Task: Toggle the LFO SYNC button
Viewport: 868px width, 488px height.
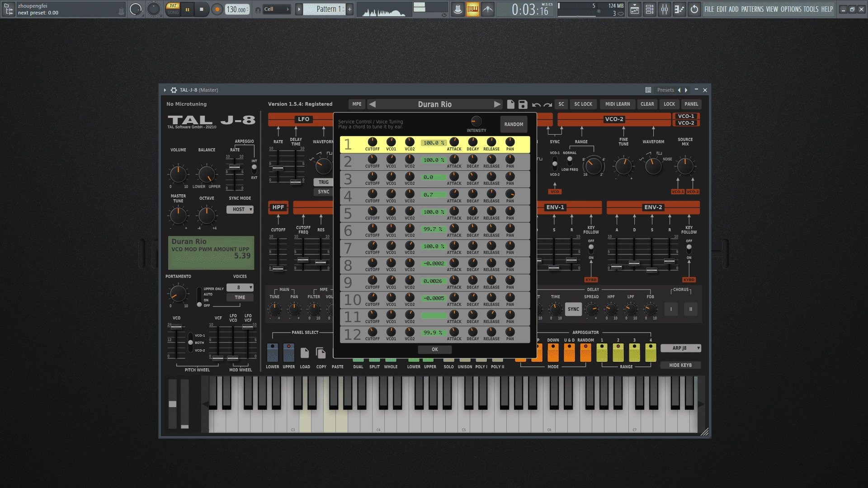Action: pyautogui.click(x=324, y=192)
